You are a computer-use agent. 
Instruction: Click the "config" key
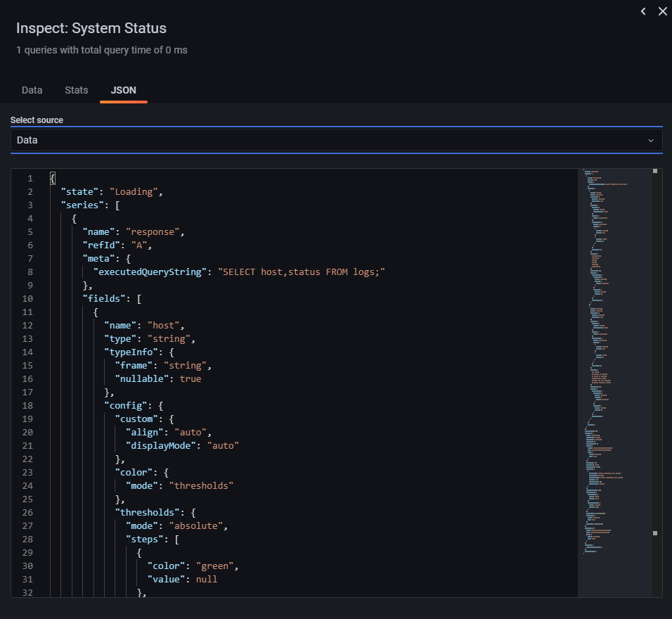126,406
